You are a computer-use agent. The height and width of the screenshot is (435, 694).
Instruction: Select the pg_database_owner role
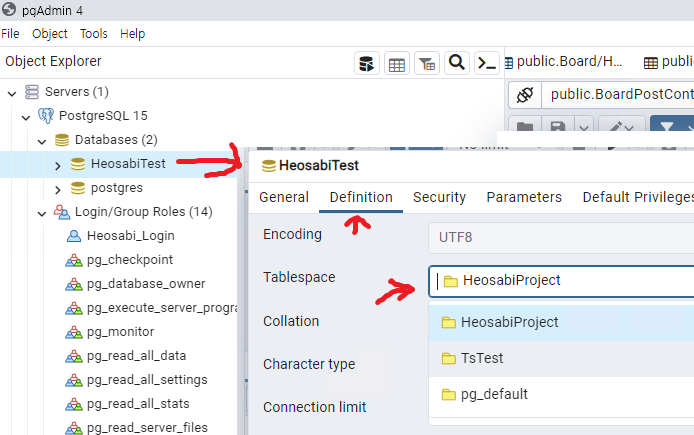pos(146,284)
